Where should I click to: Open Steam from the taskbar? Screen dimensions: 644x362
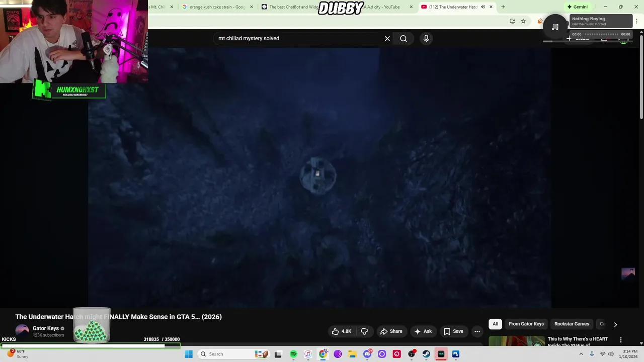pos(426,354)
